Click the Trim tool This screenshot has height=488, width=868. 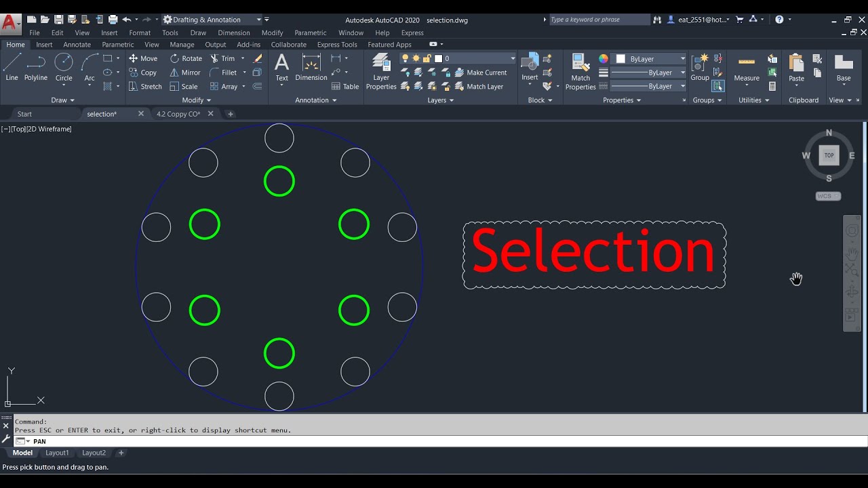coord(222,58)
